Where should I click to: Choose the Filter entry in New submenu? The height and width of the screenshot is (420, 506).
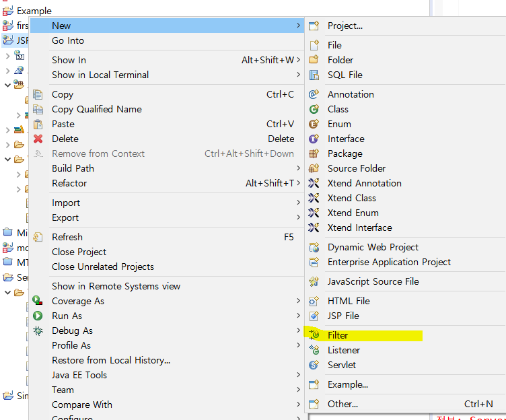coord(405,335)
